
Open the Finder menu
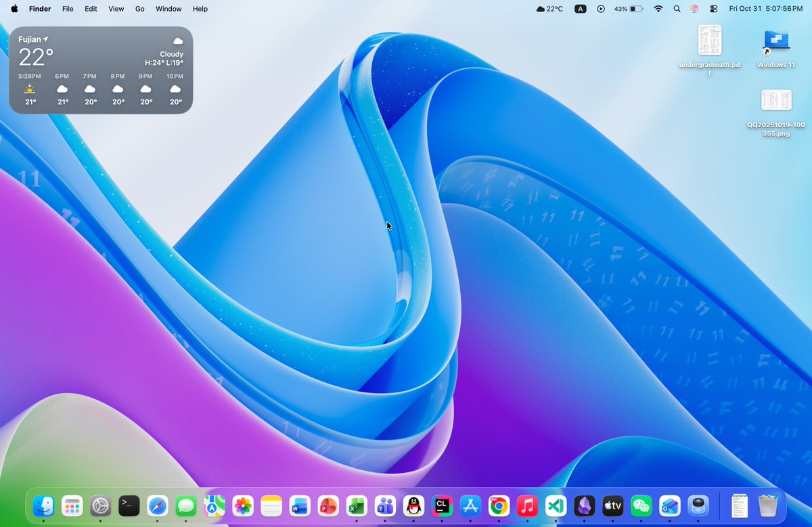point(40,9)
